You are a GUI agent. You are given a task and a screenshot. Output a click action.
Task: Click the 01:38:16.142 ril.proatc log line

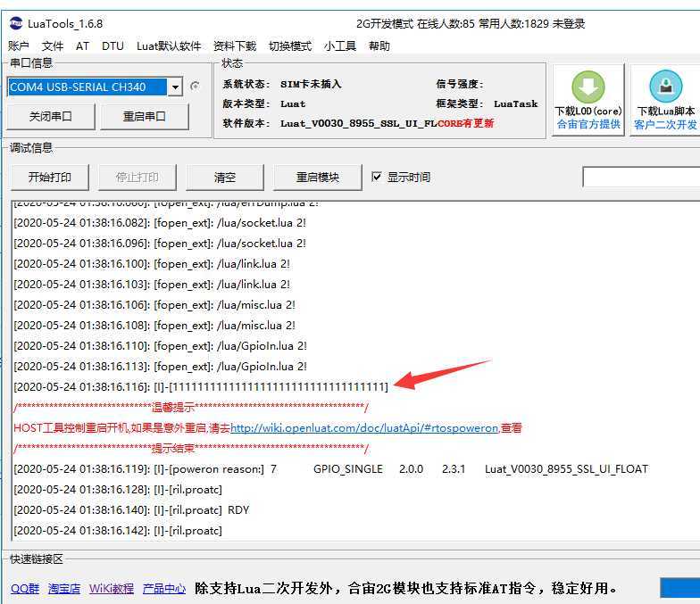[x=118, y=530]
